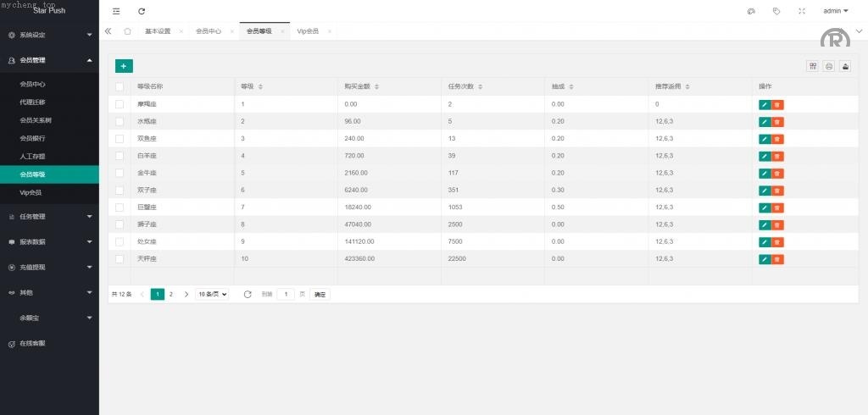The height and width of the screenshot is (415, 868).
Task: Check the select-all checkbox in table header
Action: click(x=120, y=86)
